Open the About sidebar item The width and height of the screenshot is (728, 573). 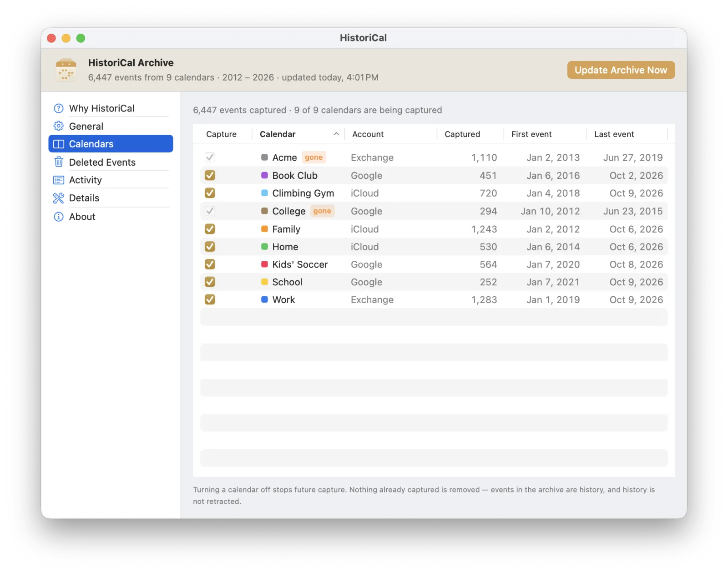click(111, 217)
